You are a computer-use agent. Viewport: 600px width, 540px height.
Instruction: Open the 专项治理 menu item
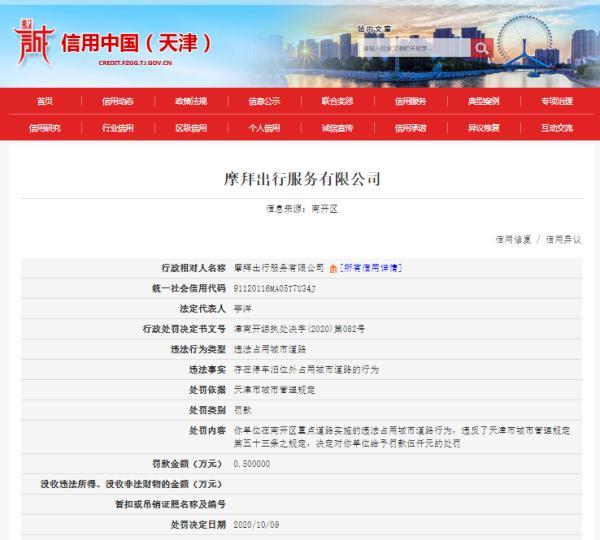coord(556,101)
